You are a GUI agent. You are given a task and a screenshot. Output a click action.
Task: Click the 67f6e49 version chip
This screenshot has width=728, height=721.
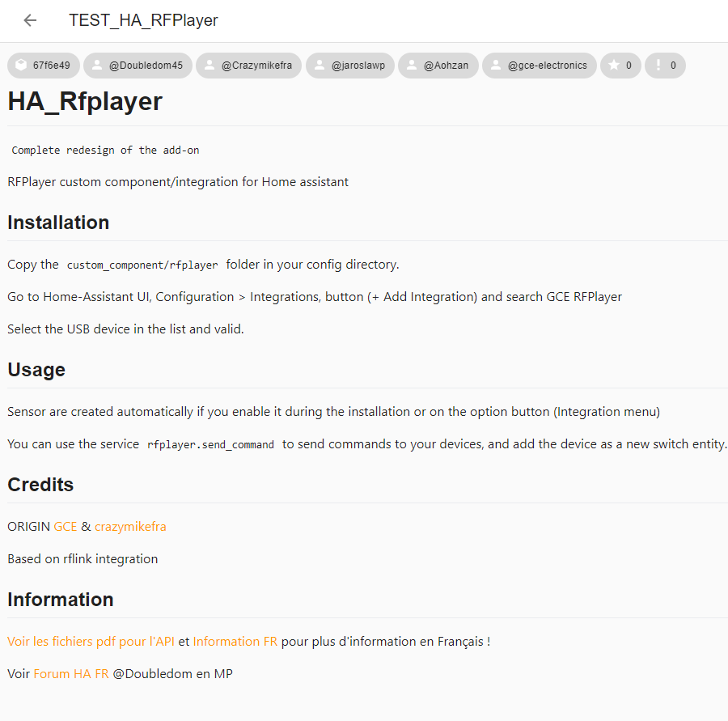click(x=44, y=66)
